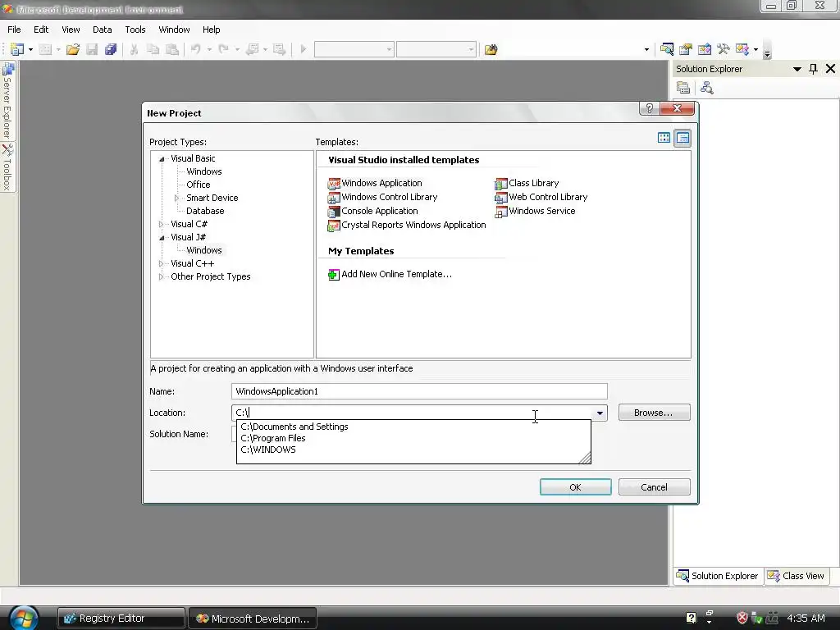The image size is (840, 630).
Task: Switch templates to Small Icons view
Action: [x=682, y=138]
